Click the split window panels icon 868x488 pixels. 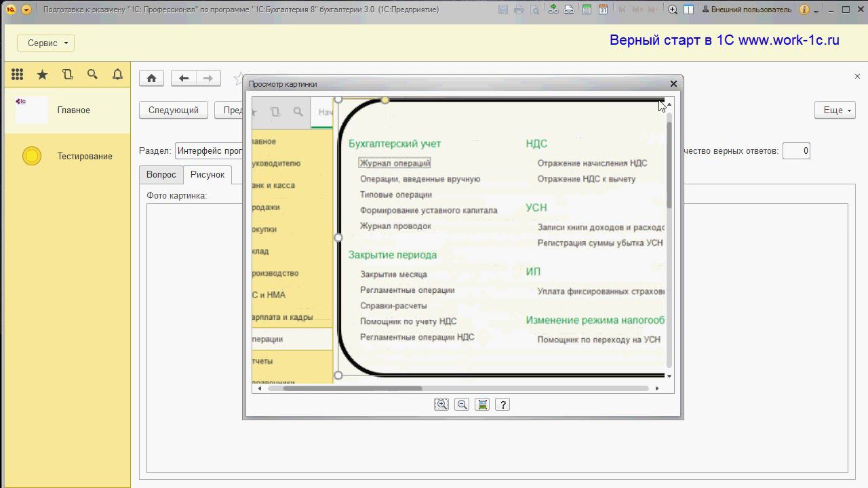click(x=688, y=9)
